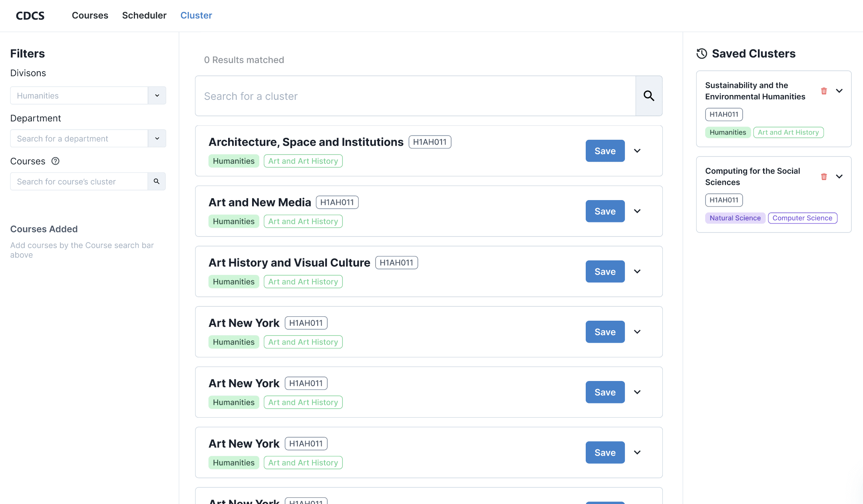Image resolution: width=863 pixels, height=504 pixels.
Task: Click the Search for course's cluster field
Action: coord(79,182)
